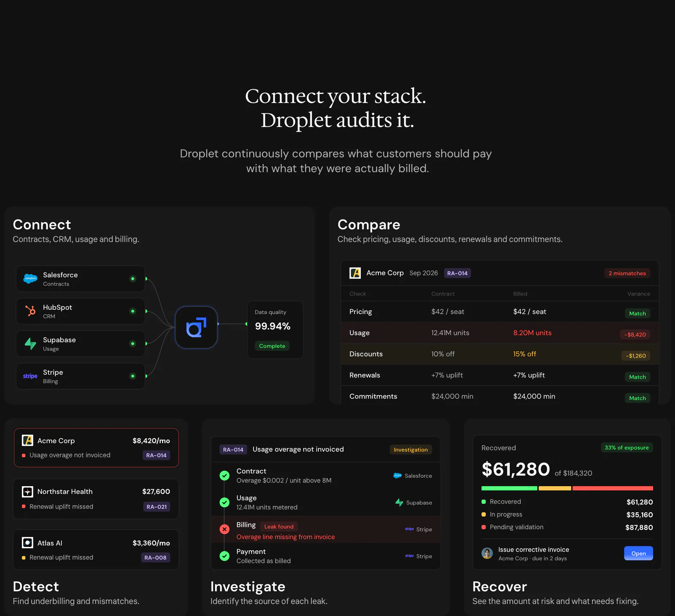Click the green status dot on Salesforce connector
The image size is (675, 616).
click(133, 279)
